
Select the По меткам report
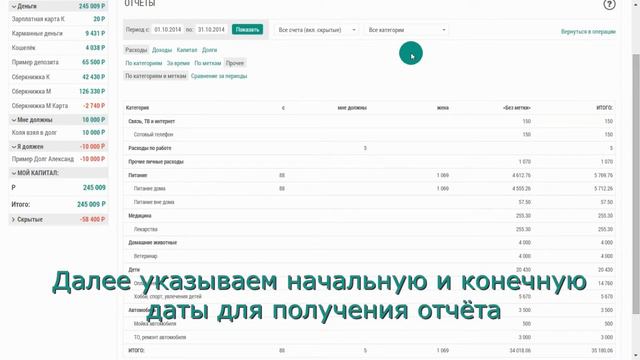208,63
